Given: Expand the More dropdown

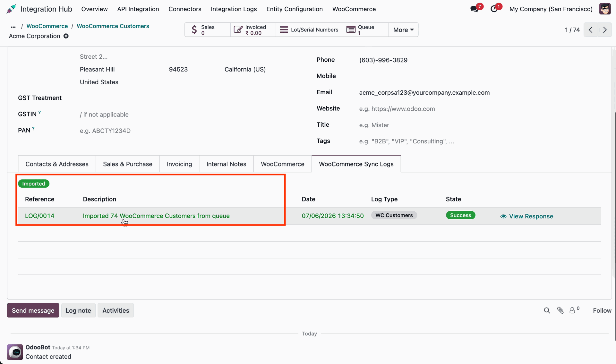Looking at the screenshot, I should [x=403, y=30].
